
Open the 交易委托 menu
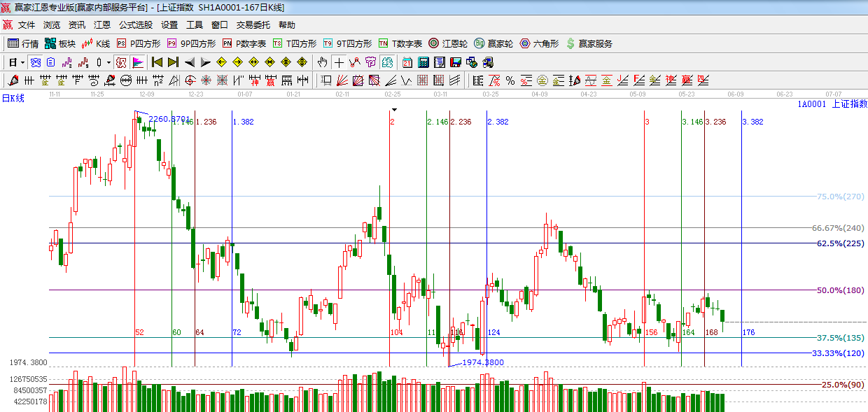[253, 24]
